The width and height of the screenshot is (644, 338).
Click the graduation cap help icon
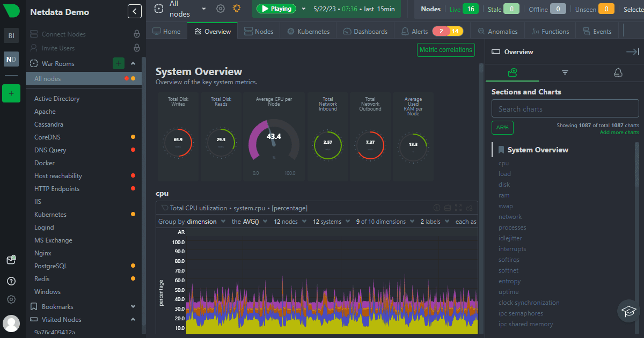628,311
